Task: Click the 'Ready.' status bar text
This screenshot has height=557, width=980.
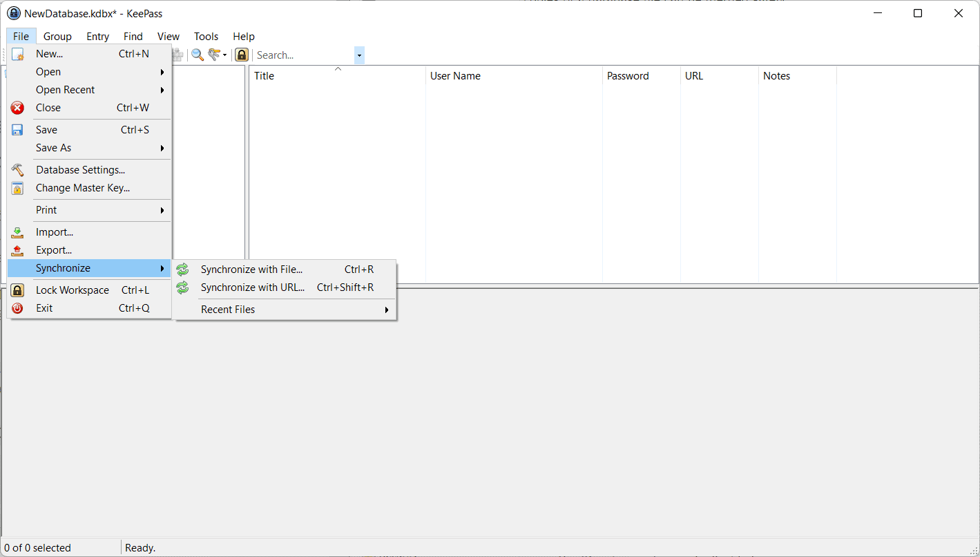Action: click(x=140, y=548)
